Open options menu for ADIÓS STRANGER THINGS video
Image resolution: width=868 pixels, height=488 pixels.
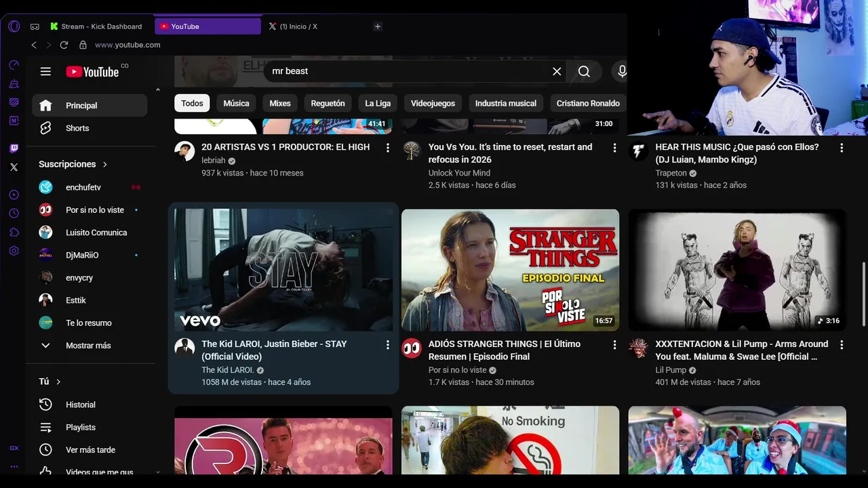pos(615,345)
